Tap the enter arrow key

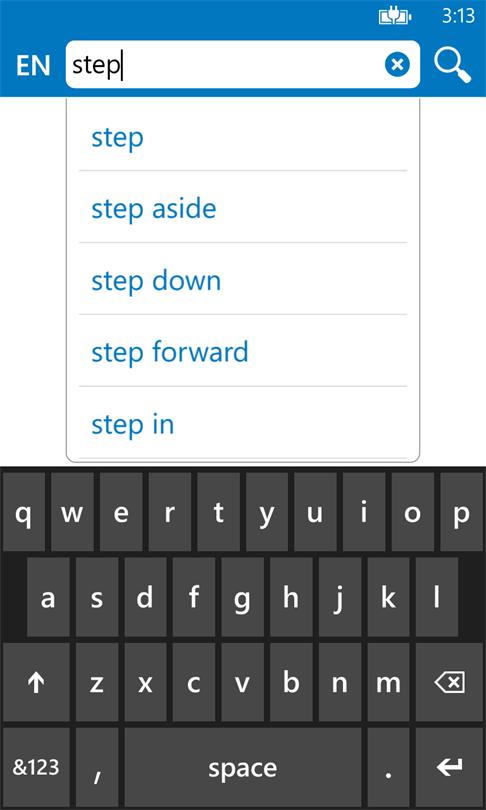coord(449,768)
